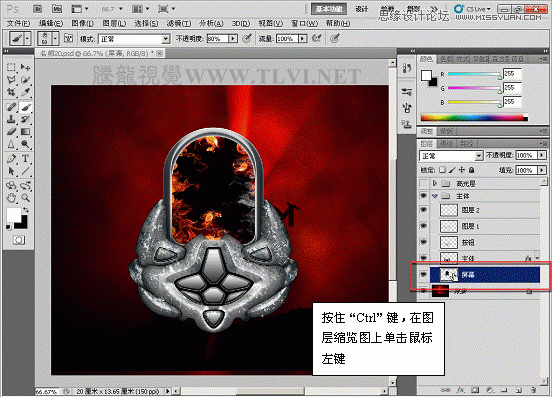Viewport: 552px width, 397px height.
Task: Open the 编辑 (Edit) menu
Action: [x=51, y=23]
